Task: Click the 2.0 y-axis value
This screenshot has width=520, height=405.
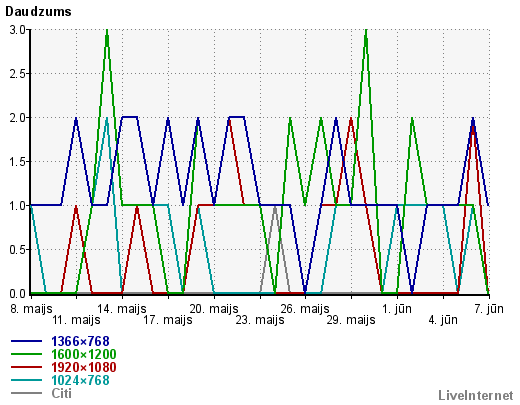Action: [17, 118]
